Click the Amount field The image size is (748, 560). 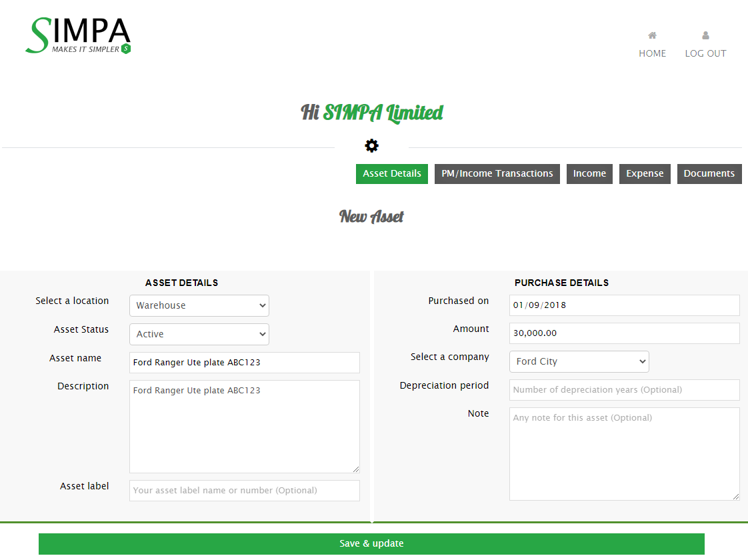pos(625,333)
